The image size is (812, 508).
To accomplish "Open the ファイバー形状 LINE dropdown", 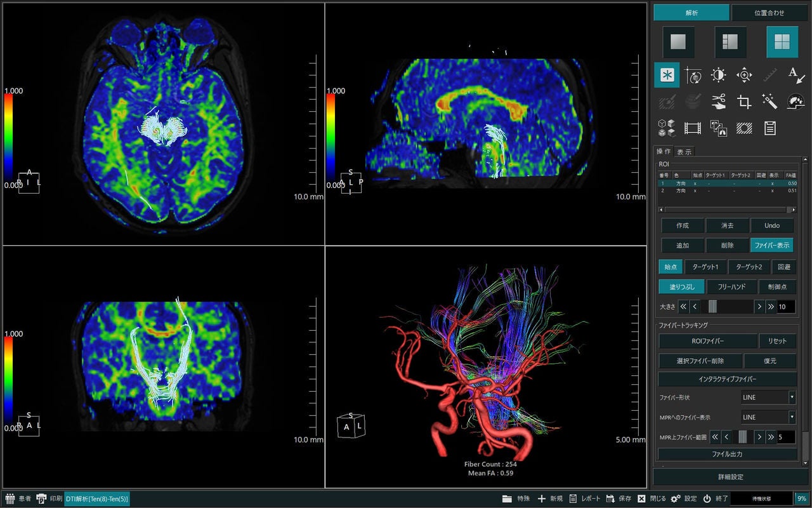I will [768, 398].
